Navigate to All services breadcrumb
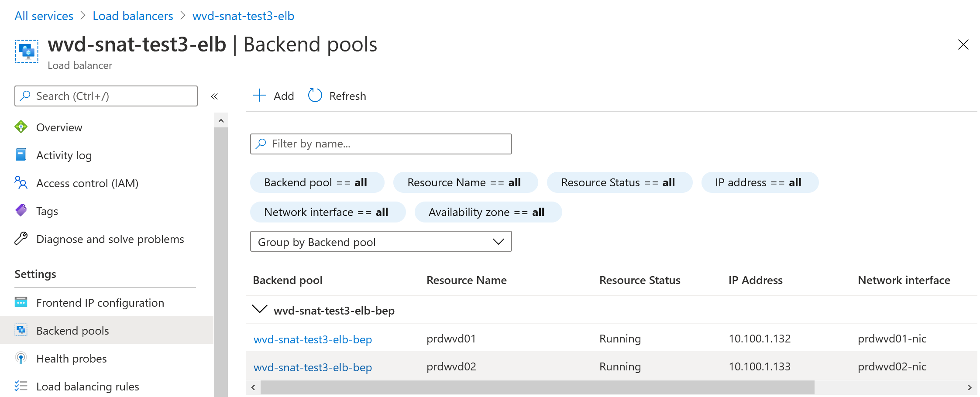Screen dimensions: 980x397 point(44,16)
